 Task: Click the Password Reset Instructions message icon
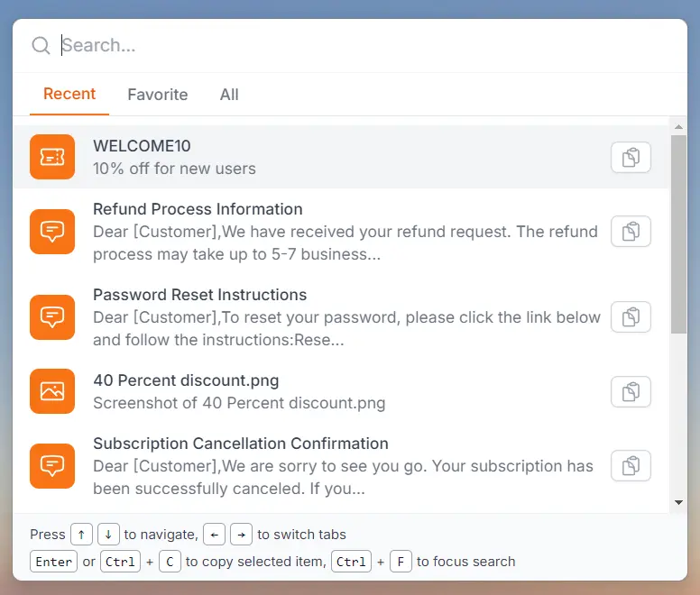tap(52, 317)
